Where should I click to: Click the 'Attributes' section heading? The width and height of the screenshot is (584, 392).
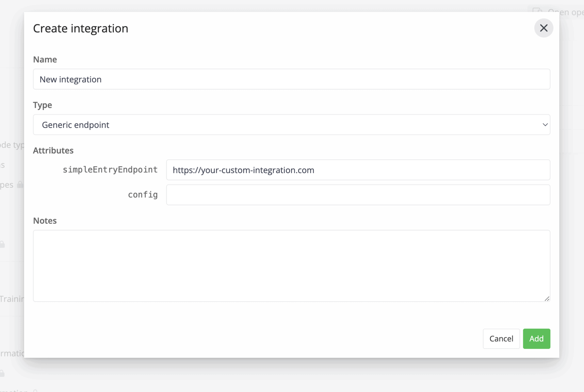coord(53,151)
